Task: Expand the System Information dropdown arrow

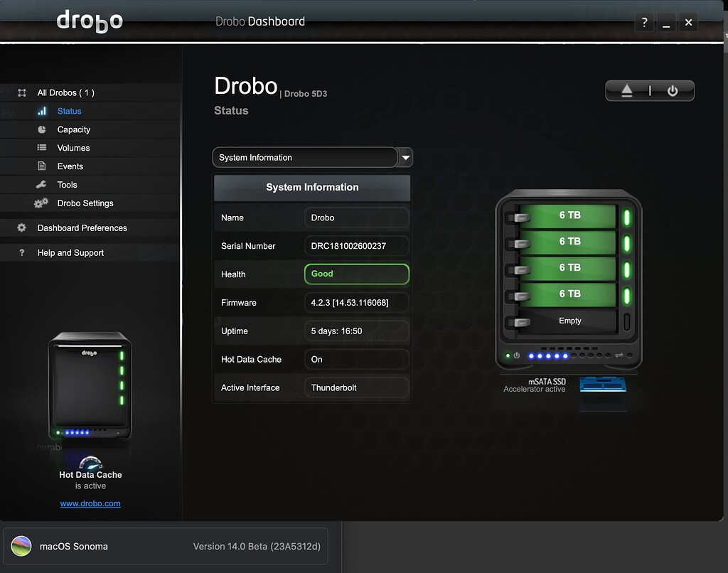Action: click(405, 157)
